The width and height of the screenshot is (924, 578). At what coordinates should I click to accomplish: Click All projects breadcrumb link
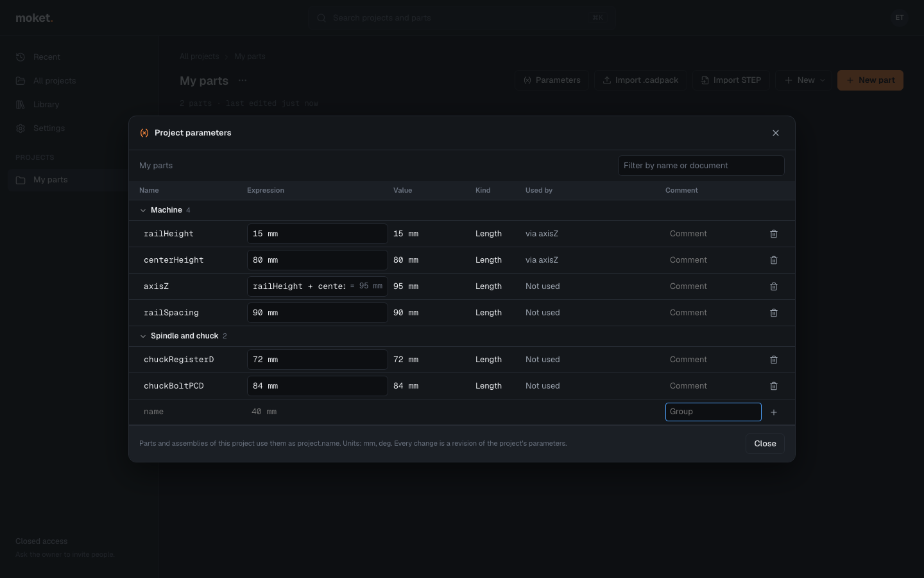[x=199, y=57]
